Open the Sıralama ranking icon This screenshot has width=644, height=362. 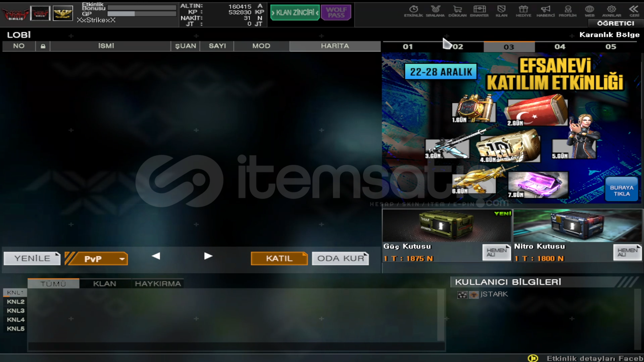tap(435, 11)
